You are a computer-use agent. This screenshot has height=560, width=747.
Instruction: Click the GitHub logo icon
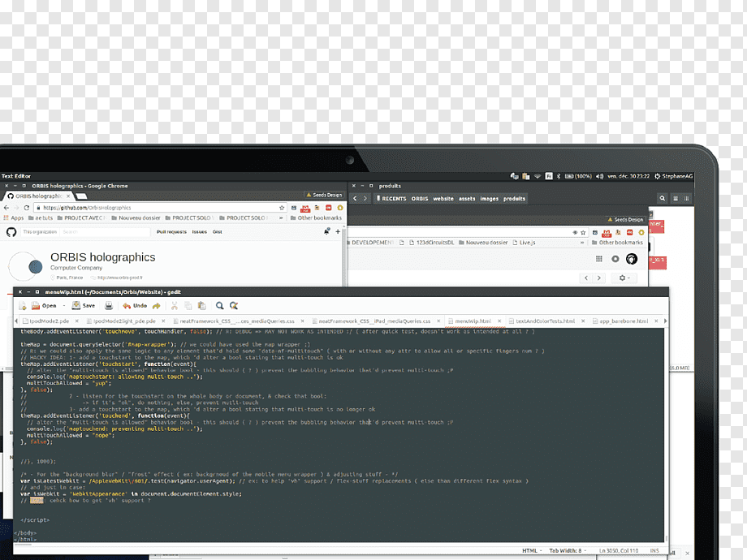(x=11, y=232)
